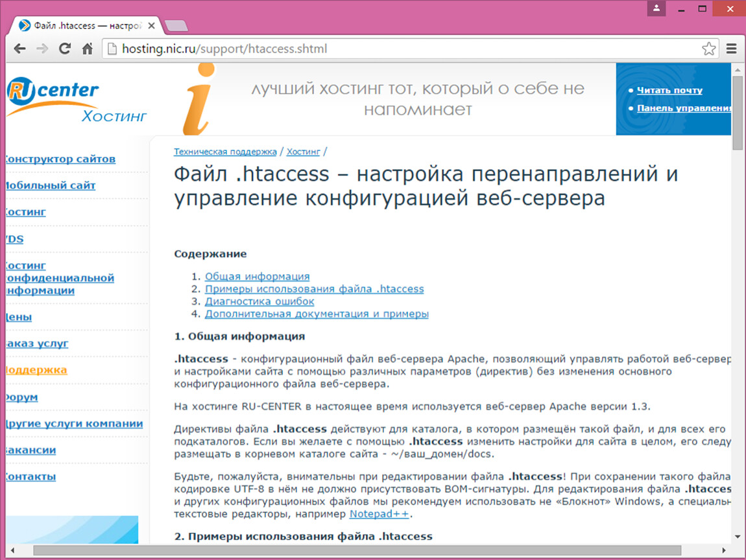Open the Chrome hamburger menu
The image size is (746, 560).
click(x=732, y=49)
